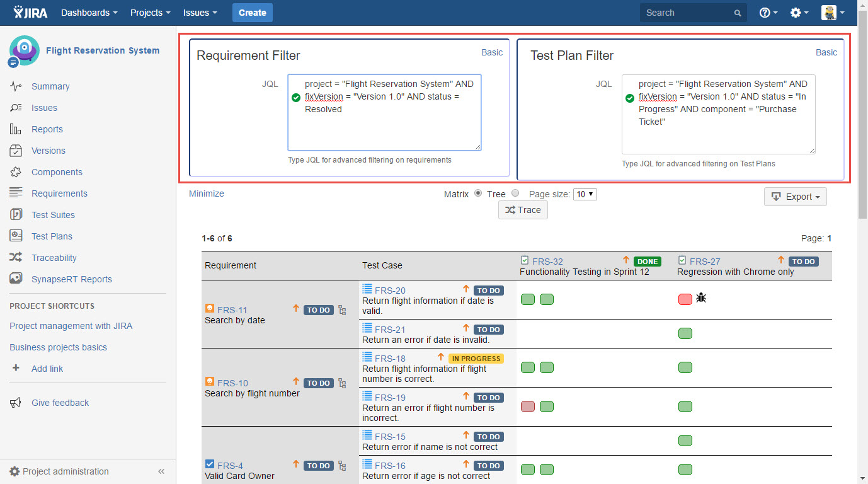Click the hierarchy icon beside FRS-11
Image resolution: width=868 pixels, height=484 pixels.
[342, 309]
